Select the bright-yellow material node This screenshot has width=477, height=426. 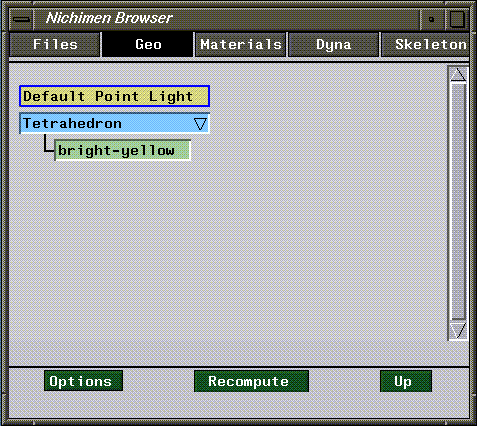click(122, 151)
